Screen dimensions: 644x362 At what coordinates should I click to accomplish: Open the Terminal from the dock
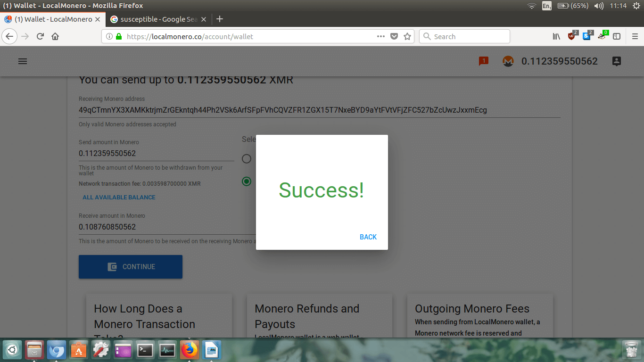pyautogui.click(x=145, y=350)
